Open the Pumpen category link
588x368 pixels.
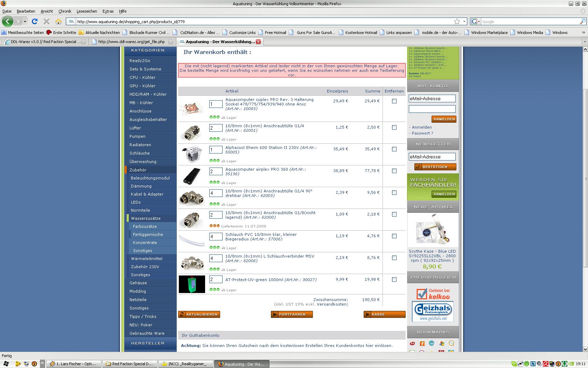pos(138,136)
